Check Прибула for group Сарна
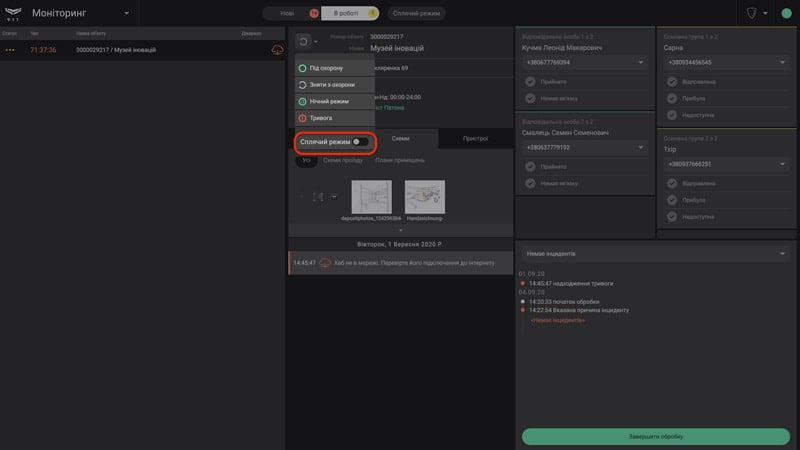 672,98
